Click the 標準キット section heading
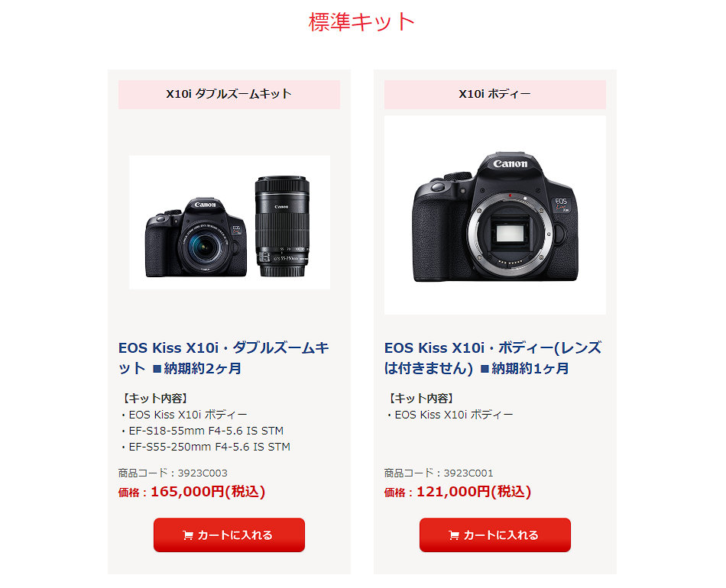This screenshot has height=588, width=726. (x=361, y=21)
